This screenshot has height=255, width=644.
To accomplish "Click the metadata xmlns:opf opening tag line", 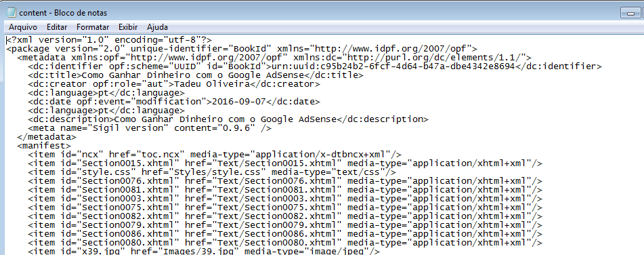I will [x=274, y=58].
